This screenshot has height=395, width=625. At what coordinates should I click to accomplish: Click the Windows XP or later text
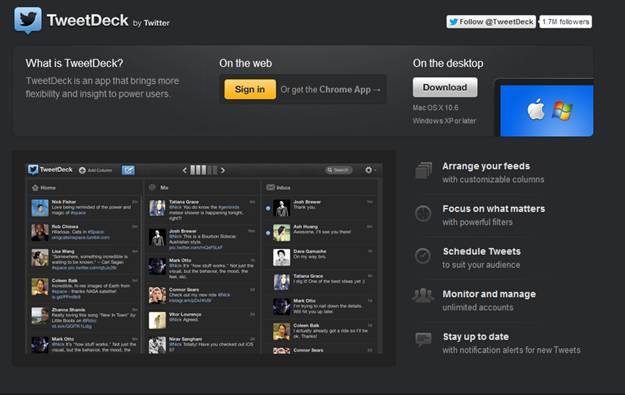pyautogui.click(x=444, y=121)
